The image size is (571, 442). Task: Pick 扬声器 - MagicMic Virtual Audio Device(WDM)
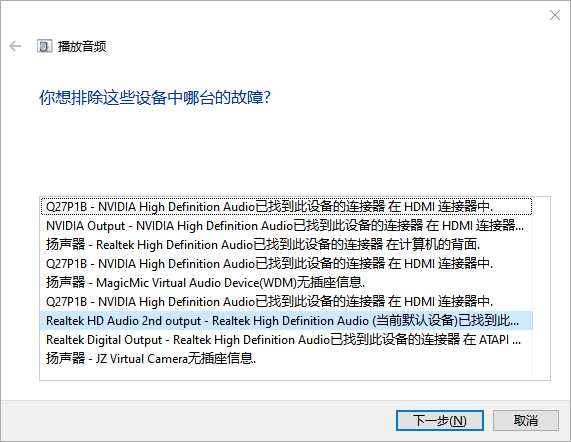pos(286,283)
